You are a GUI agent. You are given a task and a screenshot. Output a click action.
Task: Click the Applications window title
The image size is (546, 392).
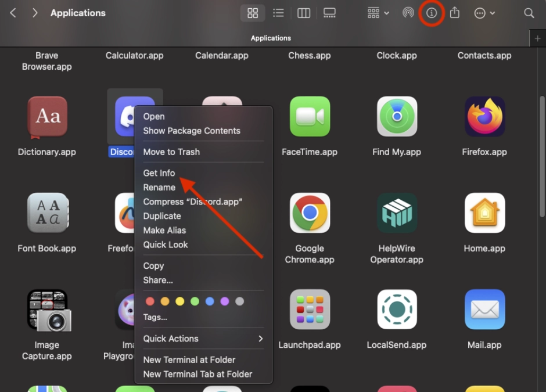tap(78, 13)
